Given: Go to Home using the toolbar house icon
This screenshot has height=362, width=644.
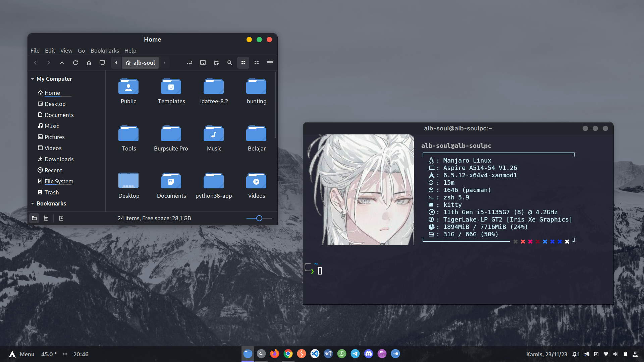Looking at the screenshot, I should click(89, 63).
